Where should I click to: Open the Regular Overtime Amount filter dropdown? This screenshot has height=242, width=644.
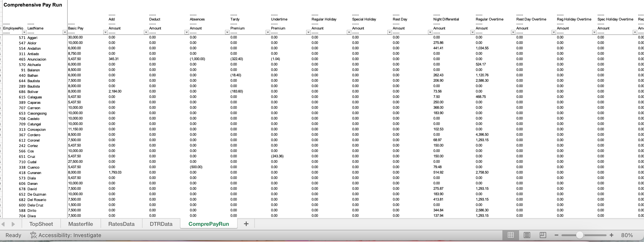(513, 32)
